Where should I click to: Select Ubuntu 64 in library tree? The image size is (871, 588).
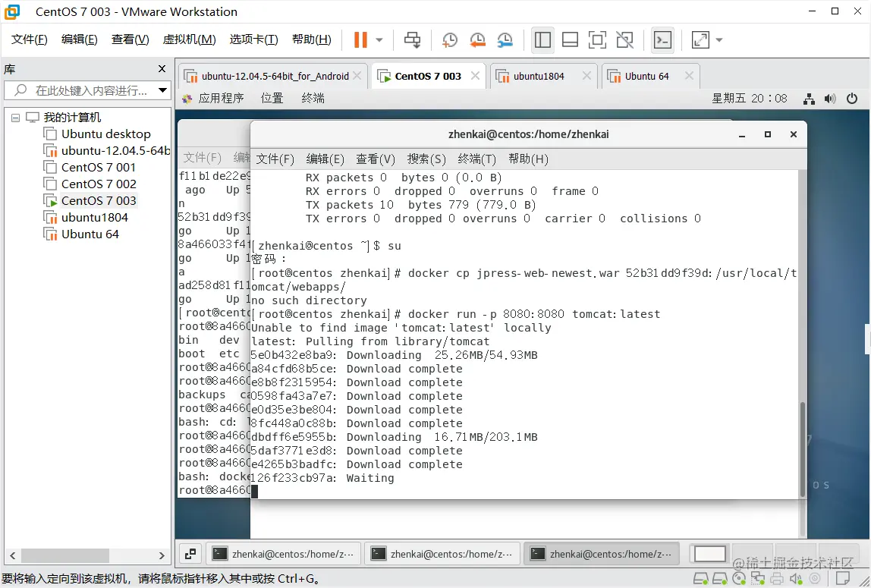coord(82,234)
